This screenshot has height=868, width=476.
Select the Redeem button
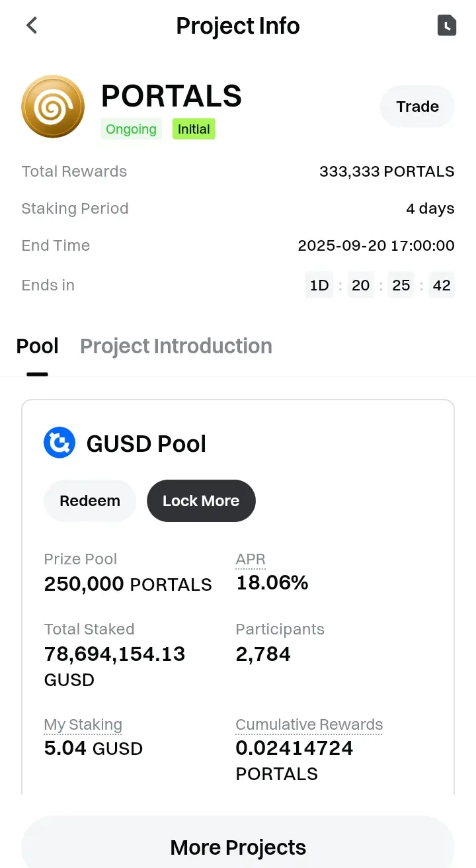[x=90, y=501]
